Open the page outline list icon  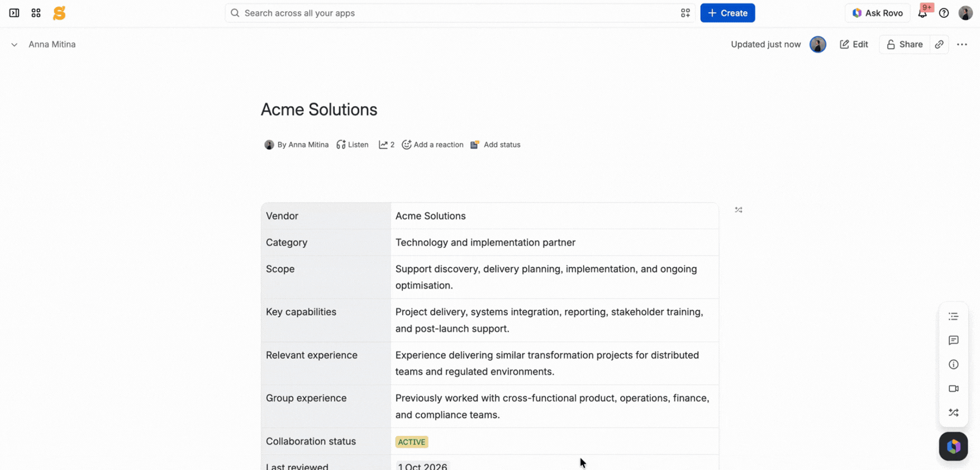[953, 316]
